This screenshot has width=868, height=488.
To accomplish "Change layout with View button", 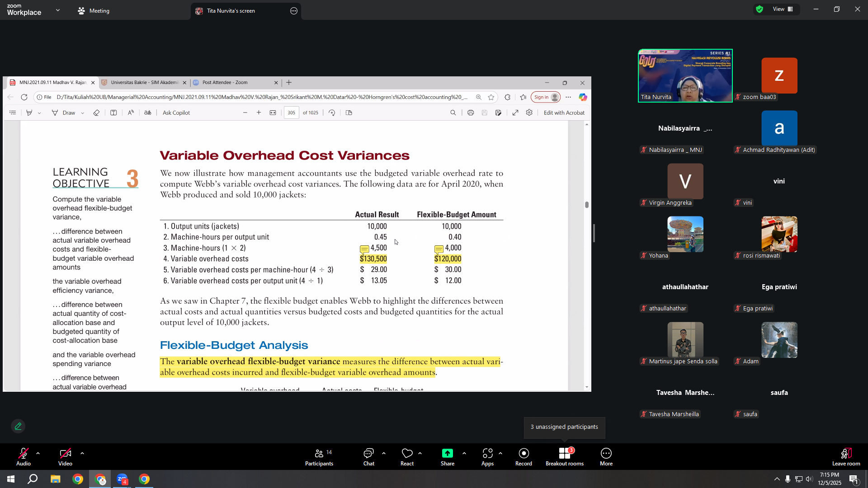I will [x=783, y=9].
